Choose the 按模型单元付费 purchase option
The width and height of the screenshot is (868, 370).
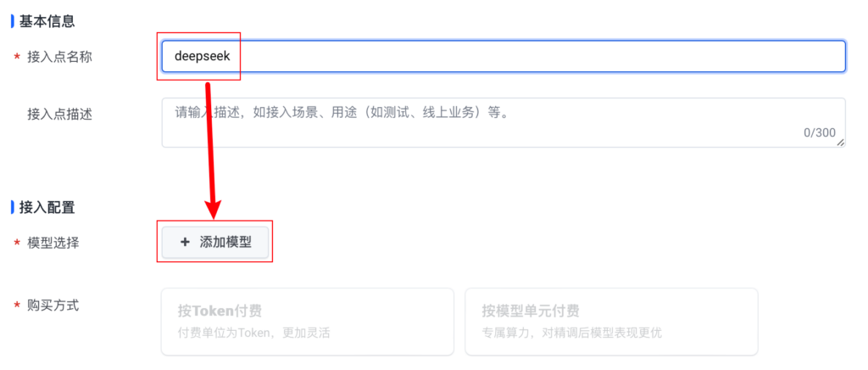(610, 321)
